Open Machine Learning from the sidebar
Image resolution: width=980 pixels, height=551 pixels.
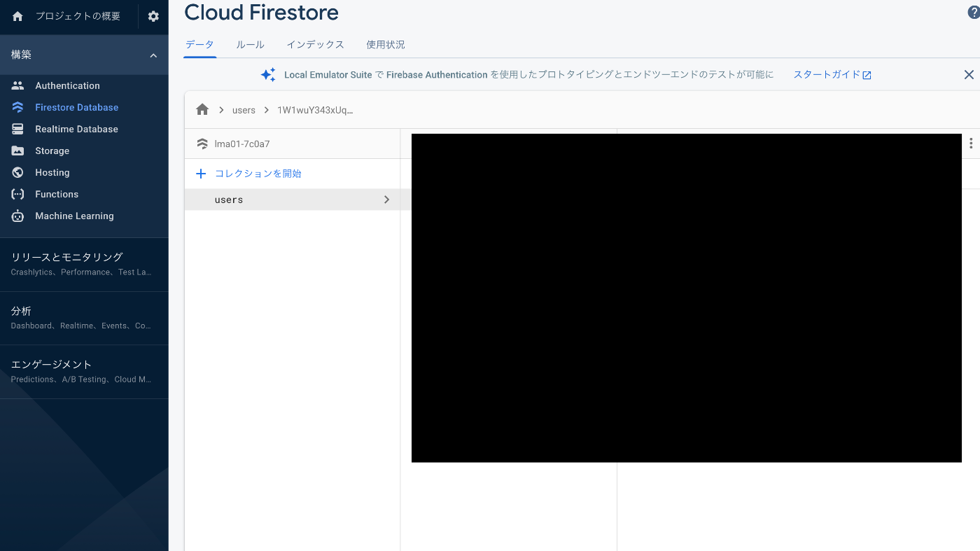pyautogui.click(x=75, y=216)
